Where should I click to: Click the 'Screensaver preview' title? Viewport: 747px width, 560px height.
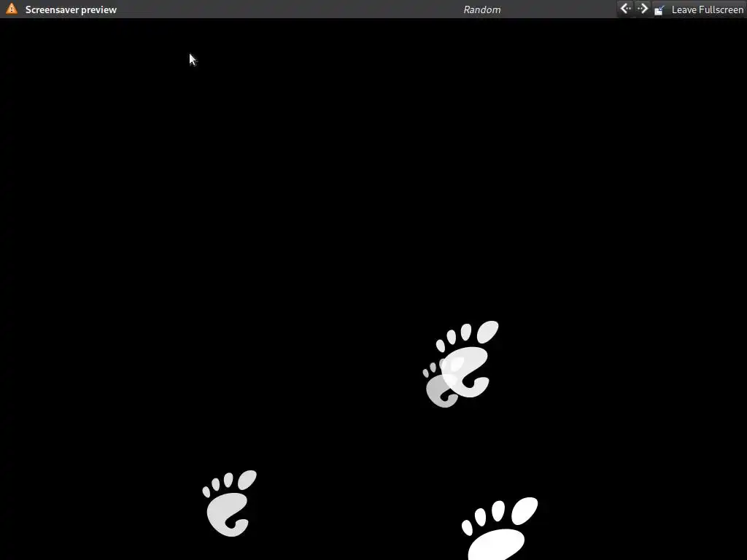pos(71,9)
